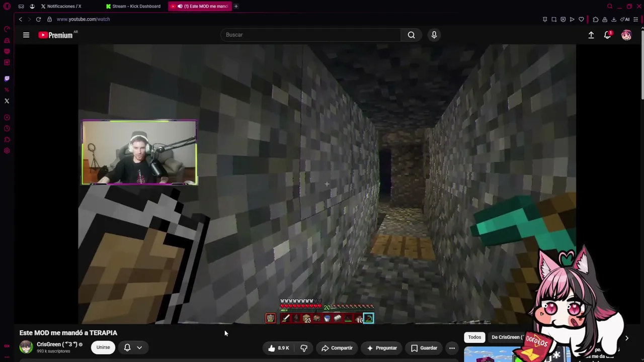Click the video title Este MOD me mandó a TERAPIA

pos(68,333)
